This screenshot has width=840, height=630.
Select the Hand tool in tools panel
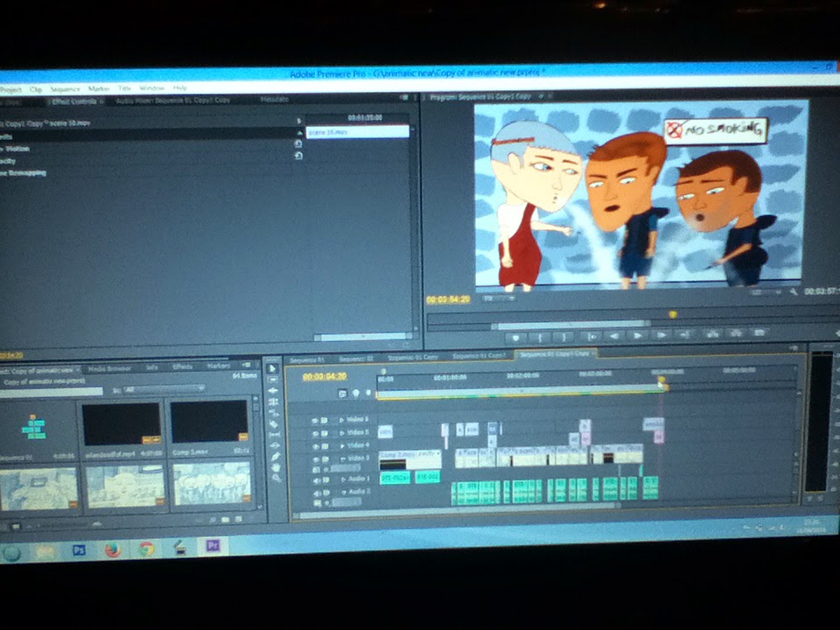click(x=275, y=467)
